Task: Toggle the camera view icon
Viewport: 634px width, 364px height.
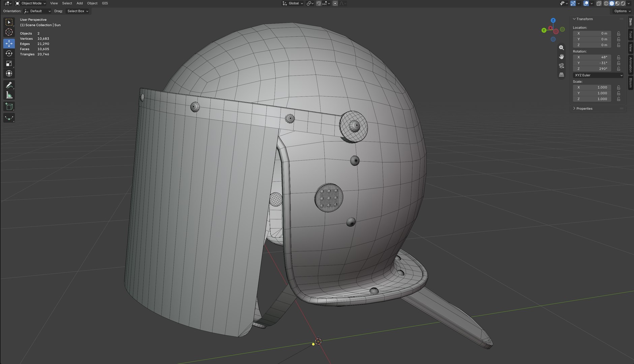Action: 561,66
